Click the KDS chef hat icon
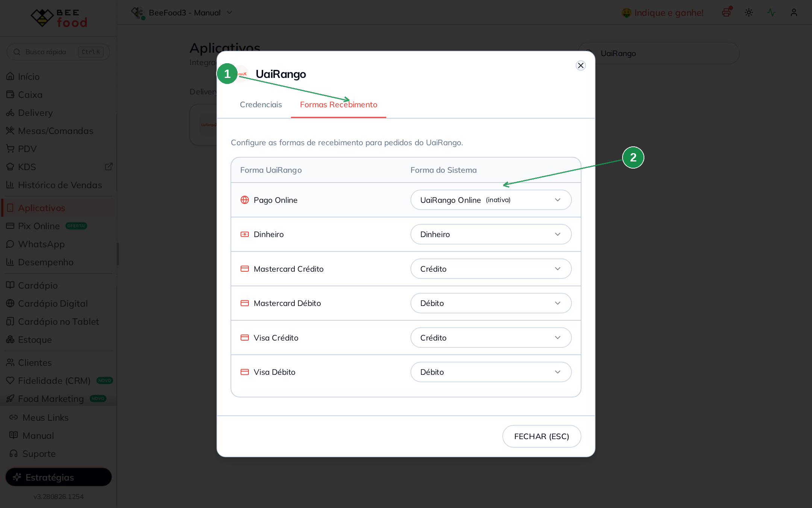This screenshot has width=812, height=508. click(10, 167)
